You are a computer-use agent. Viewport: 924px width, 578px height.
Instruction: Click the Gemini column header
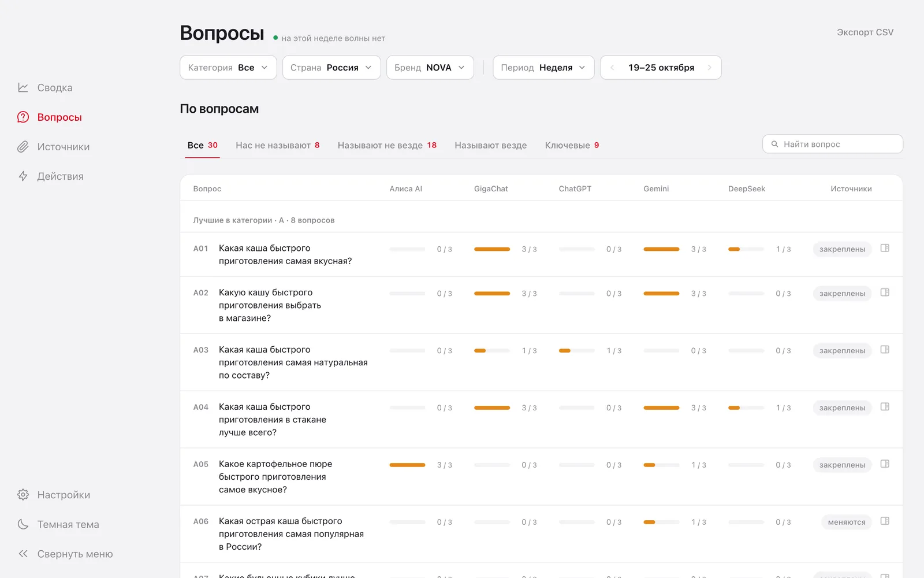click(656, 188)
